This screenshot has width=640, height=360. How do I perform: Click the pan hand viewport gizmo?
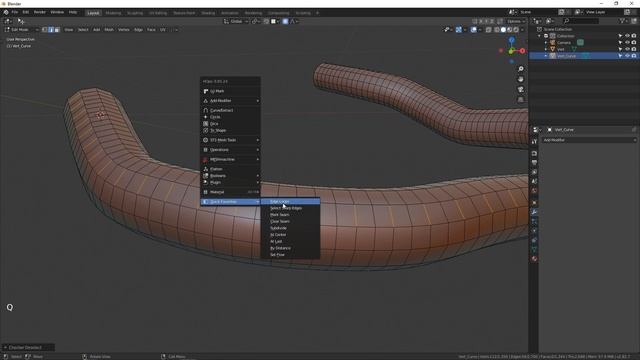tap(520, 79)
